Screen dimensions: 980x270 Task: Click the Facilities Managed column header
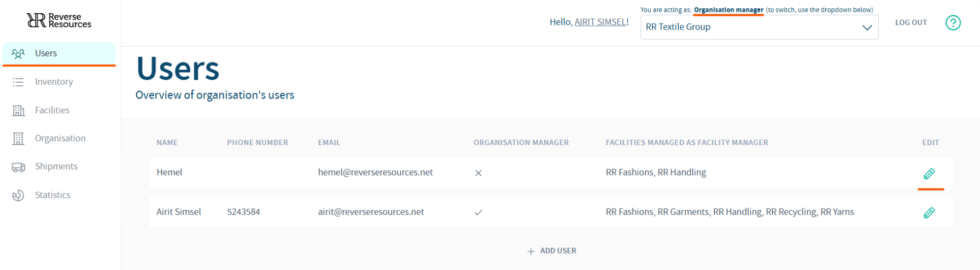coord(687,143)
